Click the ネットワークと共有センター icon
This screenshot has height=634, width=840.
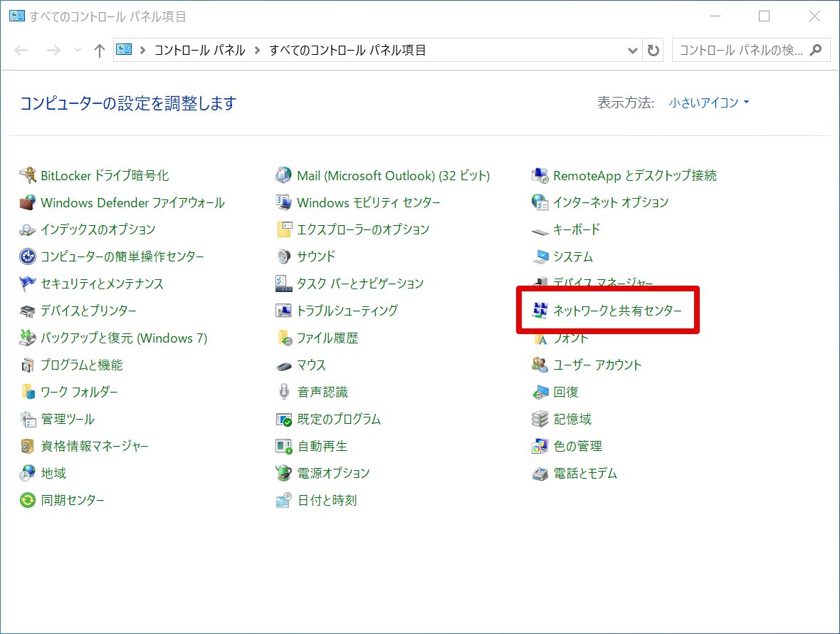pos(540,311)
